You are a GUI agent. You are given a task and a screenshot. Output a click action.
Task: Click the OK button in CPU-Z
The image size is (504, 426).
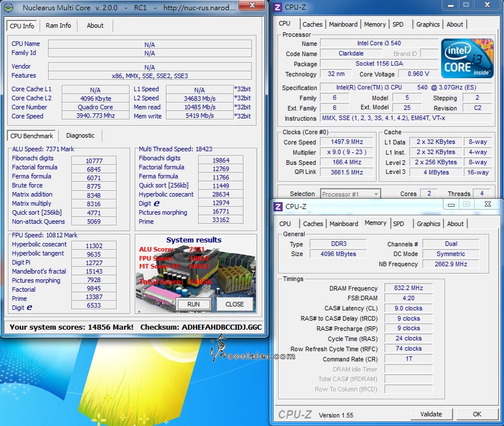point(477,414)
